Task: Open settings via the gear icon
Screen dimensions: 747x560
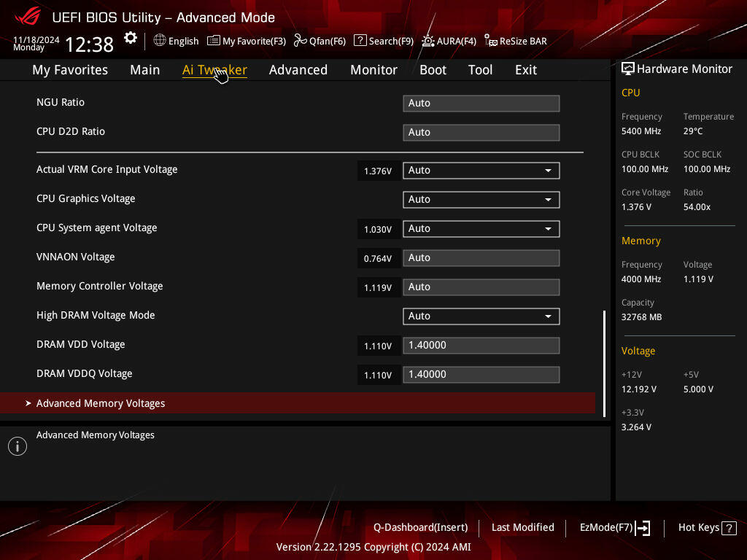Action: point(131,38)
